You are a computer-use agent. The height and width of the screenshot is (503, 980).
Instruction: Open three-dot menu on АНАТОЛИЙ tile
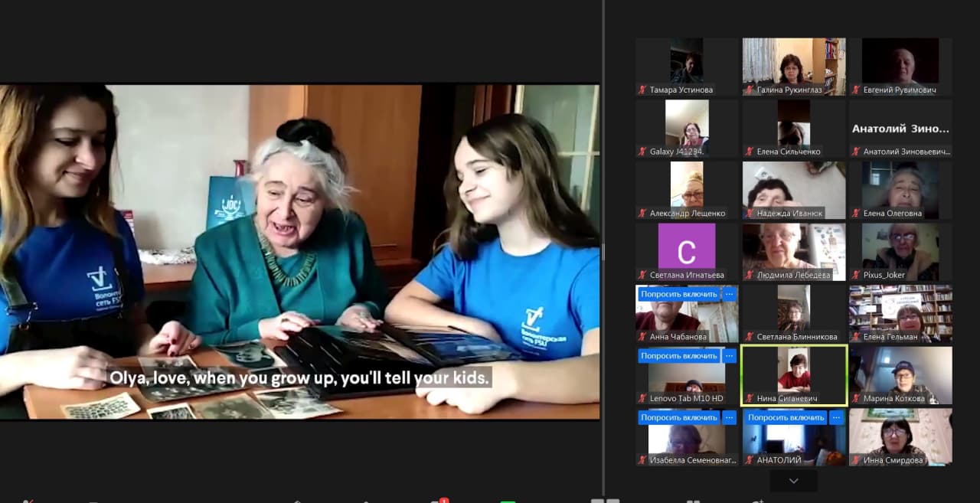pos(837,418)
